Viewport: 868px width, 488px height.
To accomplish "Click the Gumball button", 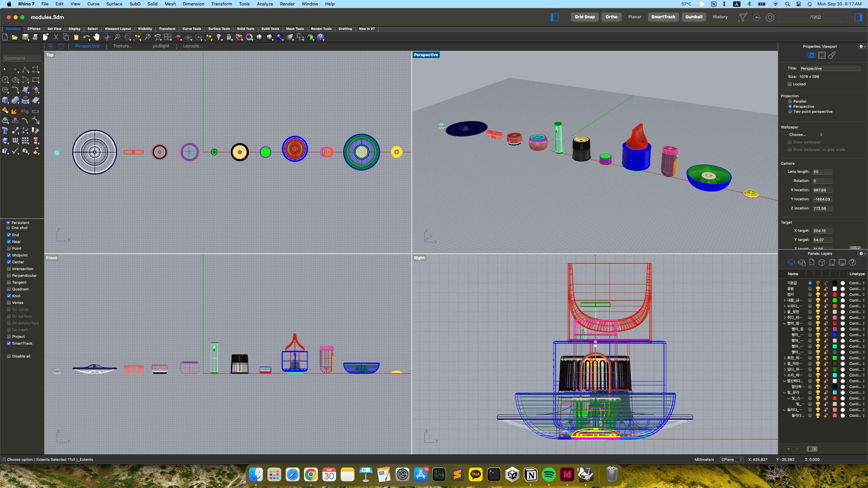I will [x=694, y=17].
